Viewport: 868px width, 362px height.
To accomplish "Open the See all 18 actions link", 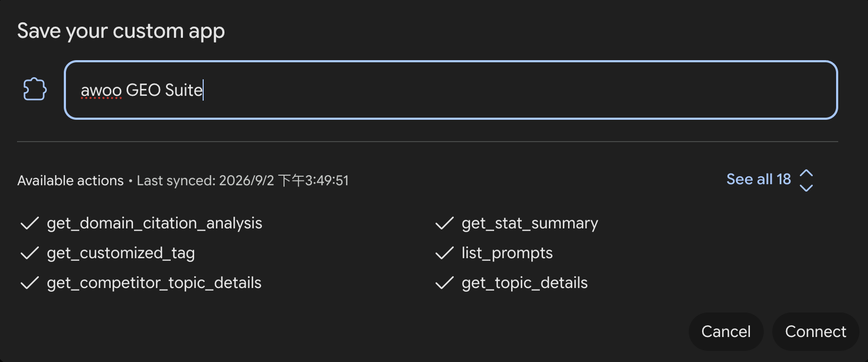I will (758, 179).
